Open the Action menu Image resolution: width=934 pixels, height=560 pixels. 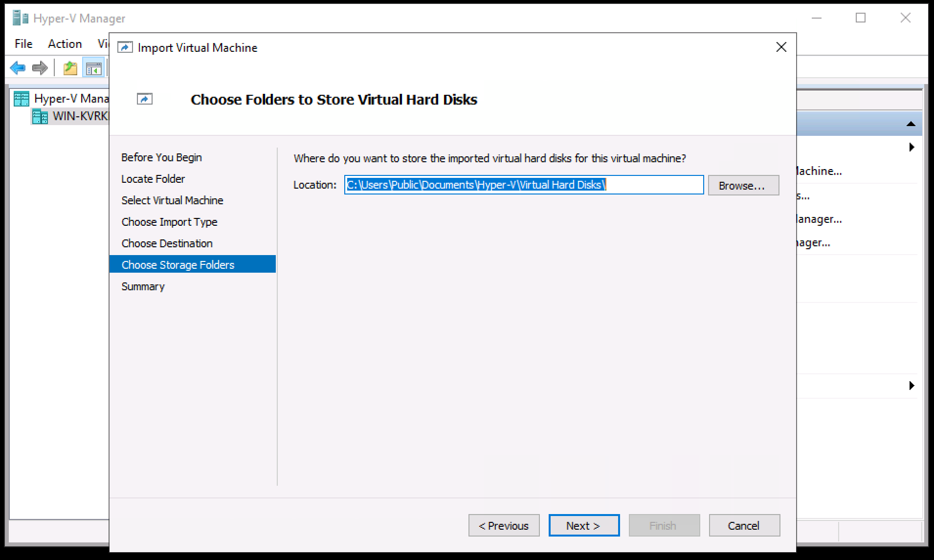64,43
